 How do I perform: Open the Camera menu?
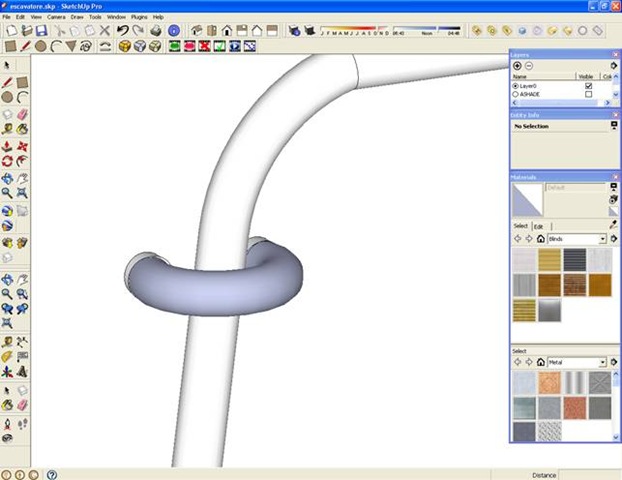click(56, 17)
